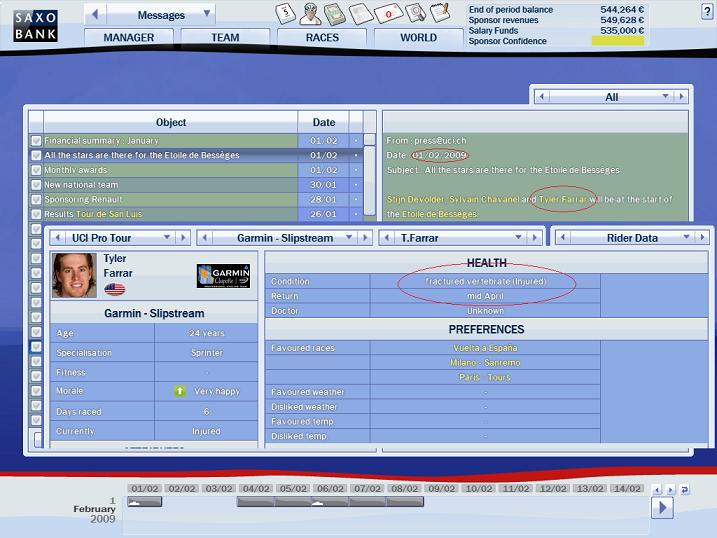
Task: Open the Vuelta a España favoured race link
Action: click(486, 347)
